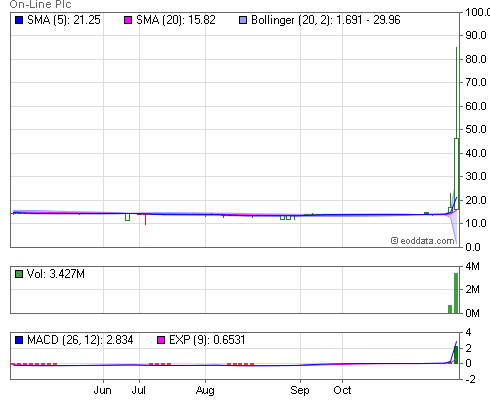Viewport: 490px width, 400px height.
Task: Click the Aug label on the time axis
Action: [205, 390]
